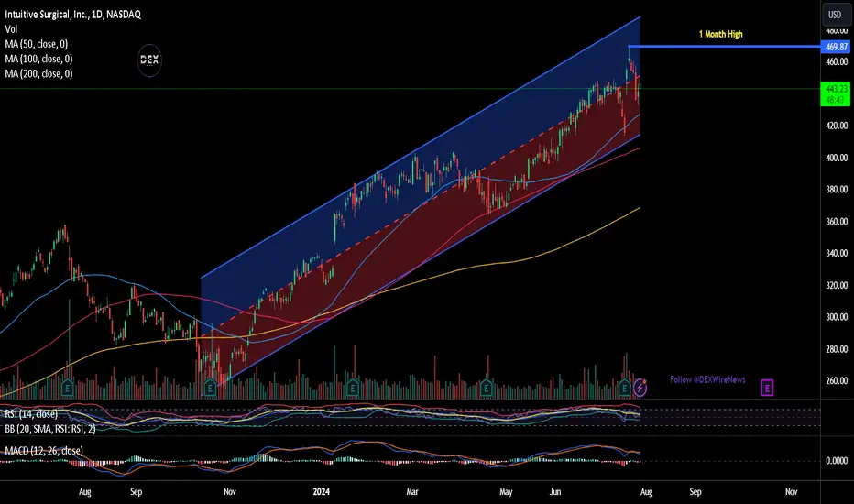Open the October 2023 earnings E marker

pos(210,388)
